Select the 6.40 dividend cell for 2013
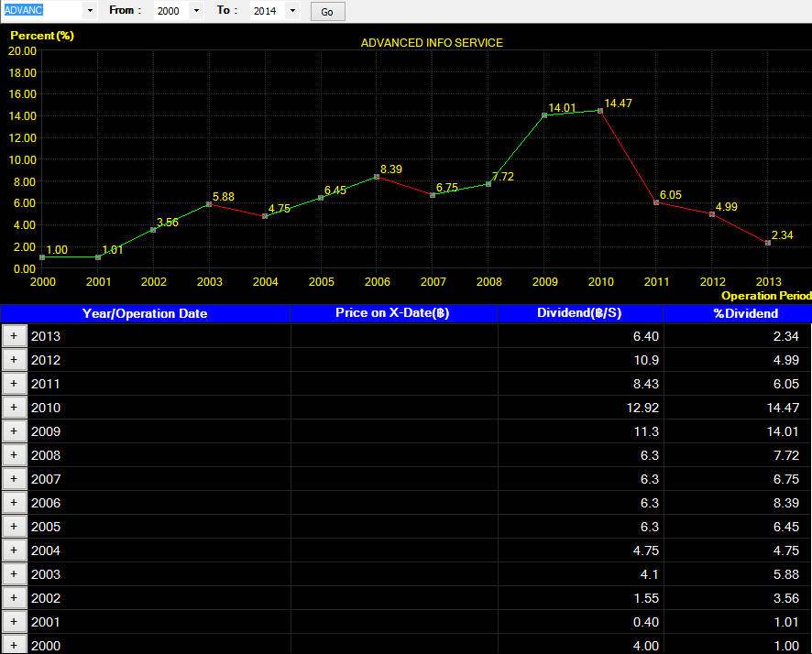Screen dimensions: 812x654 [580, 336]
